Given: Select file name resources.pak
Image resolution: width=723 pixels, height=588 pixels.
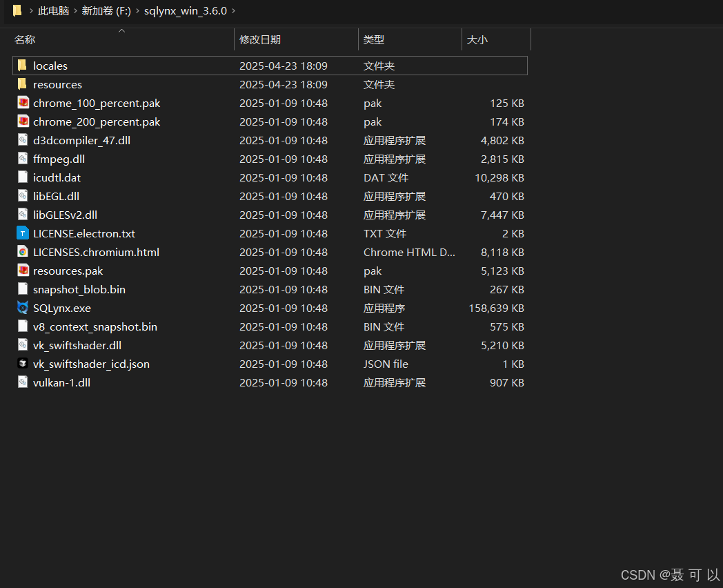Looking at the screenshot, I should click(x=68, y=271).
